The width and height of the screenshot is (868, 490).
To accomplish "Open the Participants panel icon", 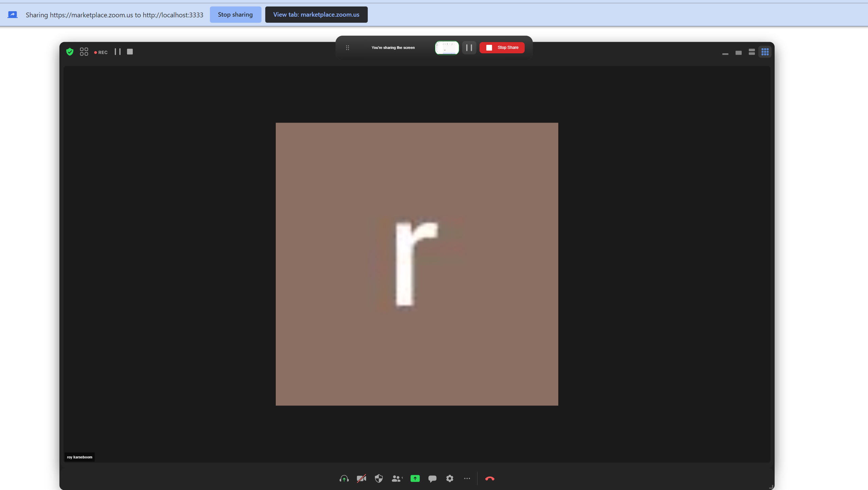I will click(396, 478).
